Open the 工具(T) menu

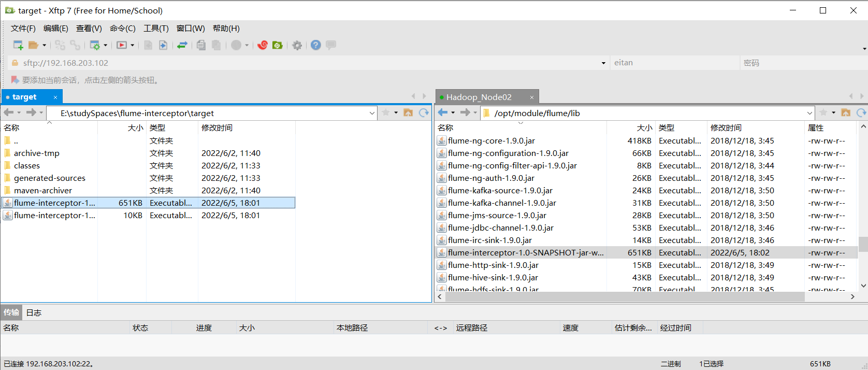click(156, 29)
